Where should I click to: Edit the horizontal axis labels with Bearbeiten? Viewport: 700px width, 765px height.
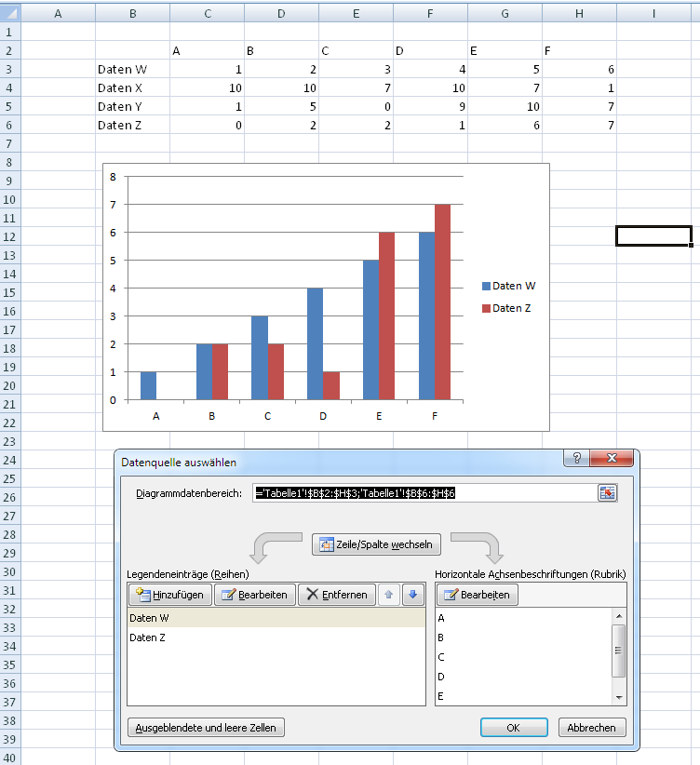tap(477, 595)
